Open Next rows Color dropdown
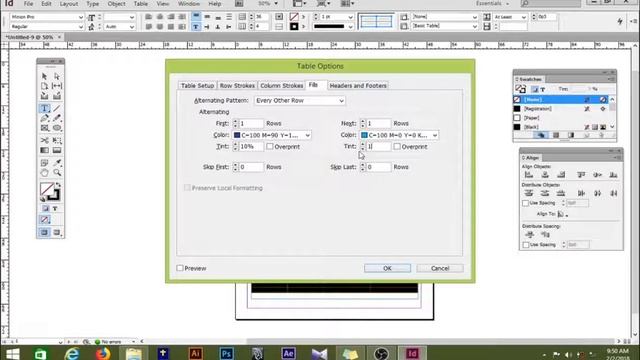Image resolution: width=640 pixels, height=360 pixels. click(399, 135)
